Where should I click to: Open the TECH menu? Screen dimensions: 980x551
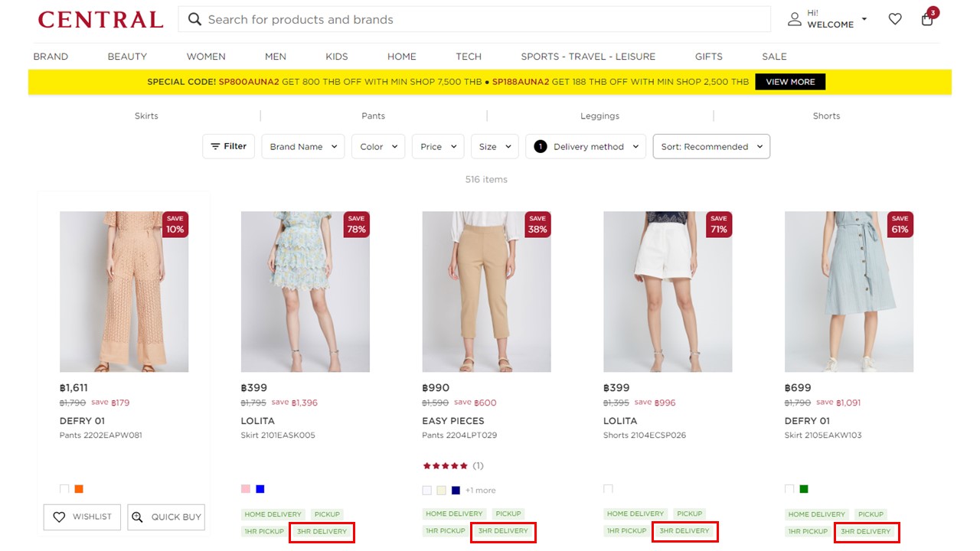point(469,57)
